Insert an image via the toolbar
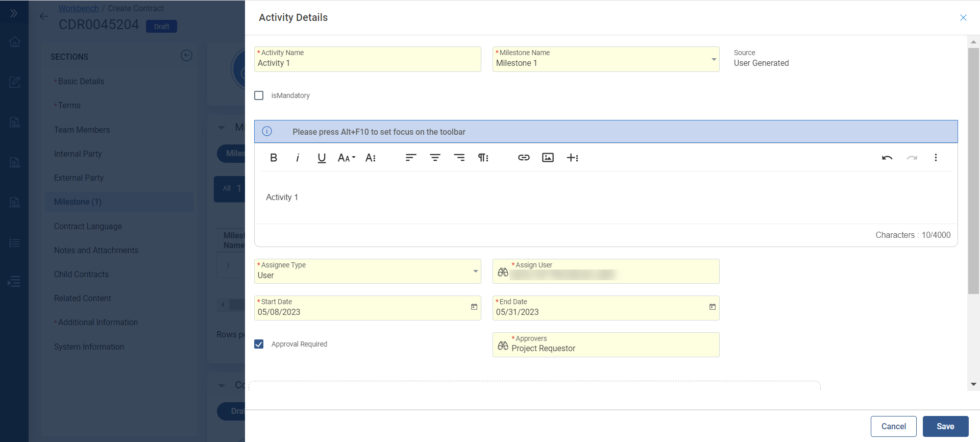Viewport: 980px width, 442px height. point(548,158)
